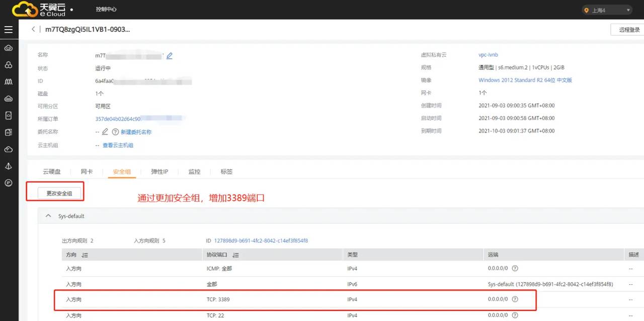The image size is (644, 321).
Task: Click the bridge-shaped sidebar icon
Action: click(x=8, y=81)
